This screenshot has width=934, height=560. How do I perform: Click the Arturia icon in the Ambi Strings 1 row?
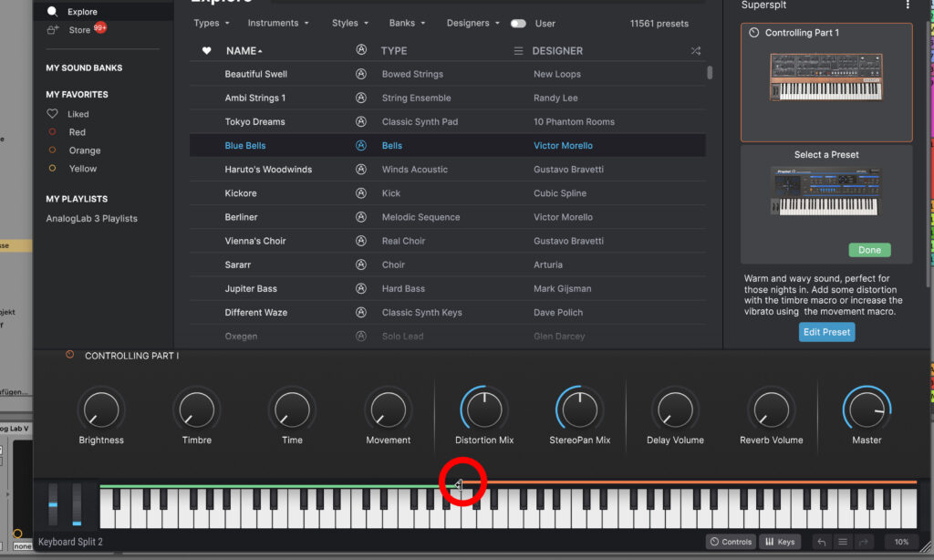coord(361,98)
